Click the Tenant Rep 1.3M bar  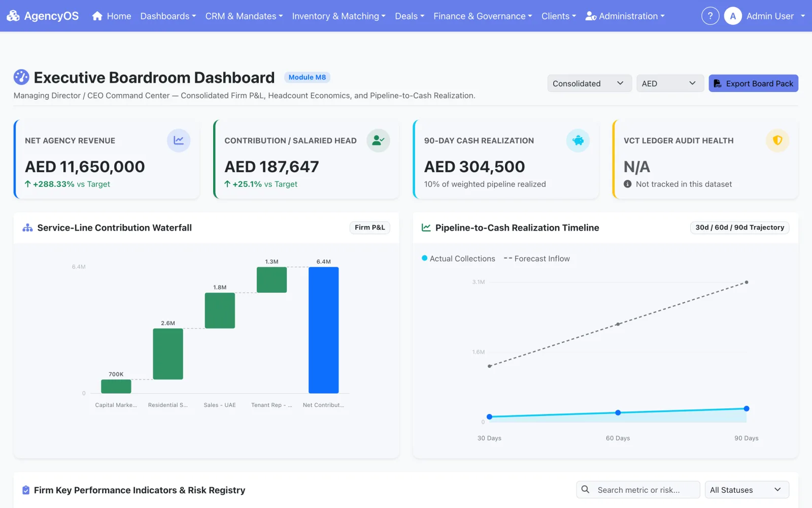(272, 280)
